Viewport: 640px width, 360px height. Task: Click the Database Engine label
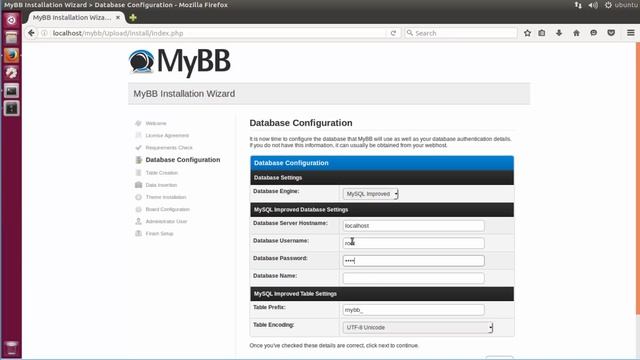click(276, 191)
